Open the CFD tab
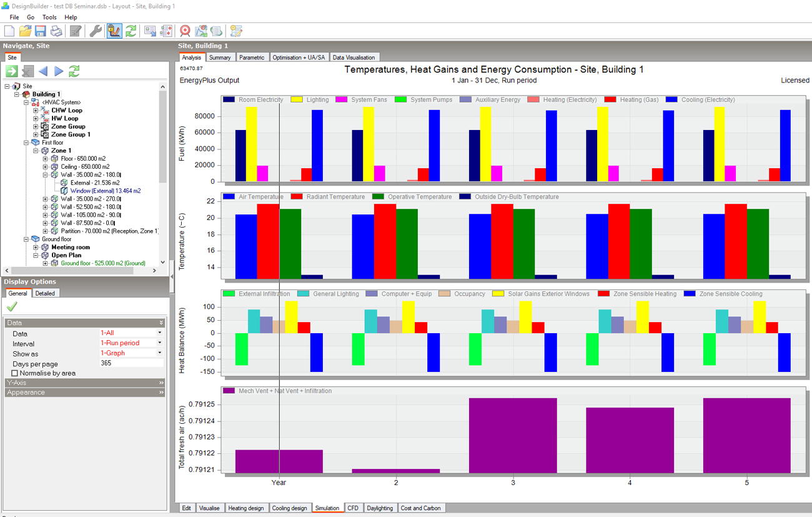The height and width of the screenshot is (517, 812). point(353,508)
